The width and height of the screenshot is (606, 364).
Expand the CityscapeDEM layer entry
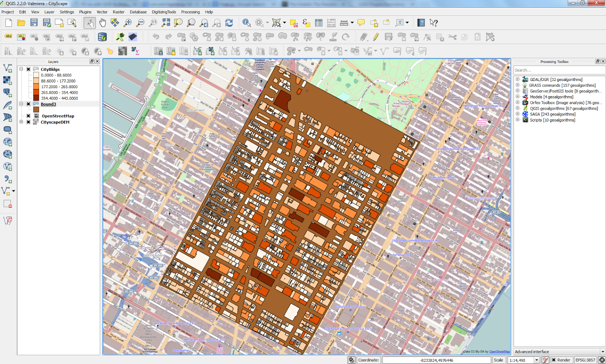point(21,122)
